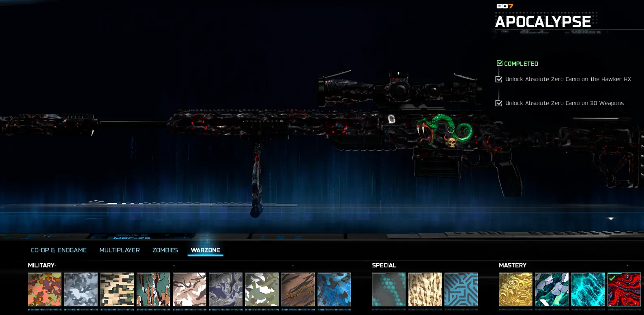The width and height of the screenshot is (644, 315).
Task: Click the 30 Weapons challenge checkbox
Action: [499, 103]
